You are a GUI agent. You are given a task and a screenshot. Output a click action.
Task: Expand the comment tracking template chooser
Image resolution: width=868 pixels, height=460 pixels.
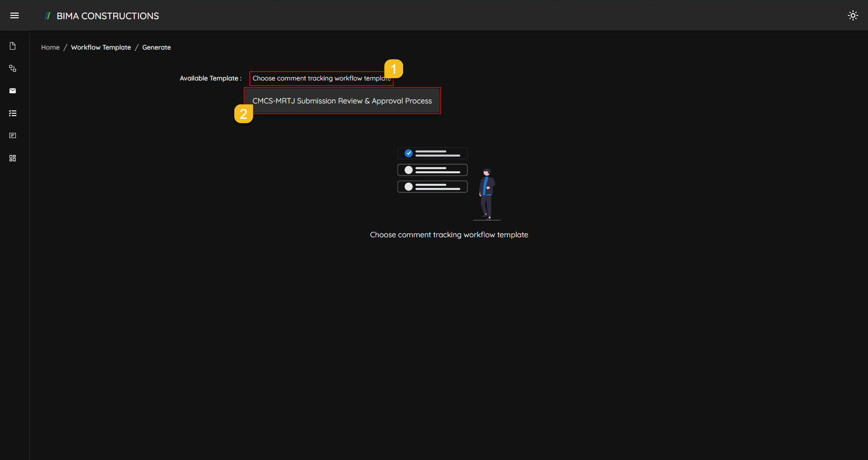(321, 78)
